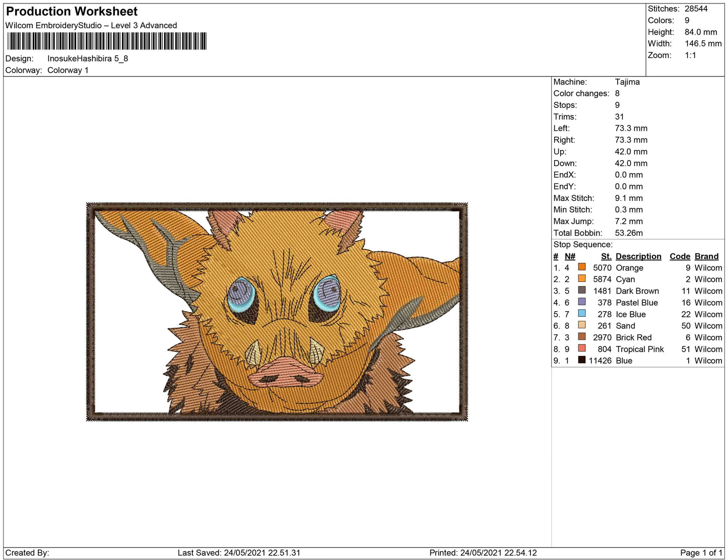This screenshot has height=560, width=728.
Task: Click the Max Jump value '7.2 mm'
Action: (629, 221)
